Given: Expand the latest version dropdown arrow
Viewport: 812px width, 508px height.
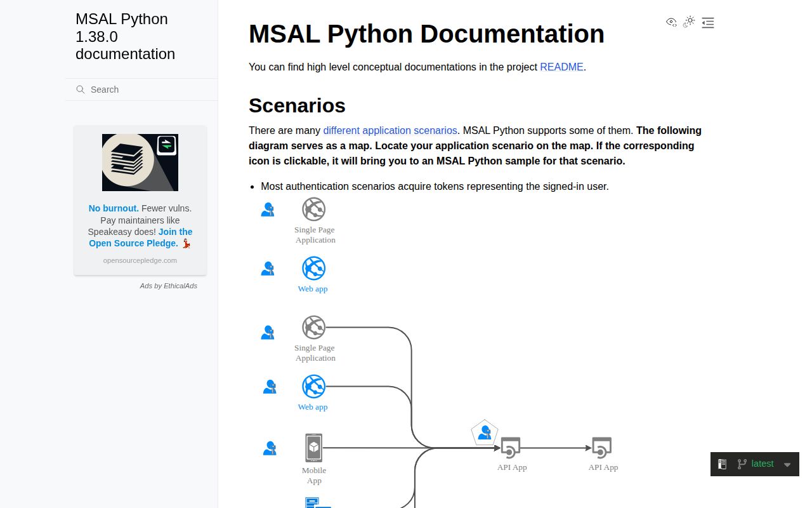Looking at the screenshot, I should click(787, 465).
